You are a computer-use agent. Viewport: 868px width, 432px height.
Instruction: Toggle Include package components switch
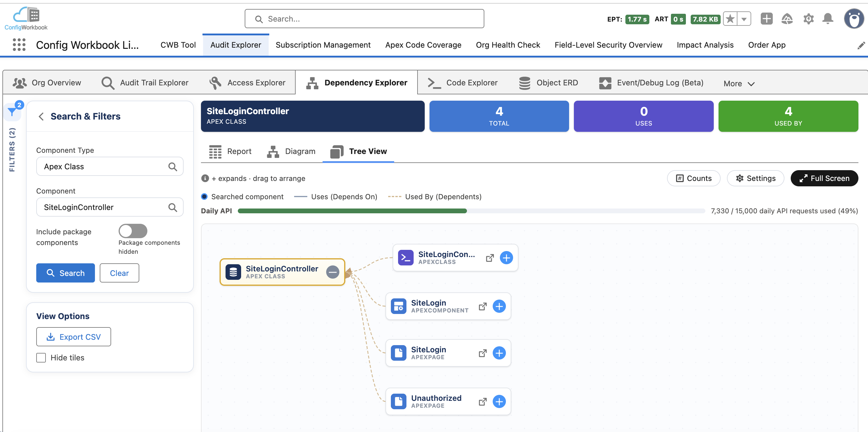(x=133, y=231)
